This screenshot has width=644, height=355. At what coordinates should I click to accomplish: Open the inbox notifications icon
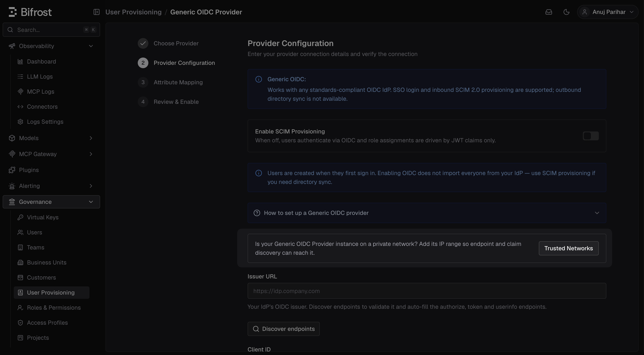tap(549, 12)
